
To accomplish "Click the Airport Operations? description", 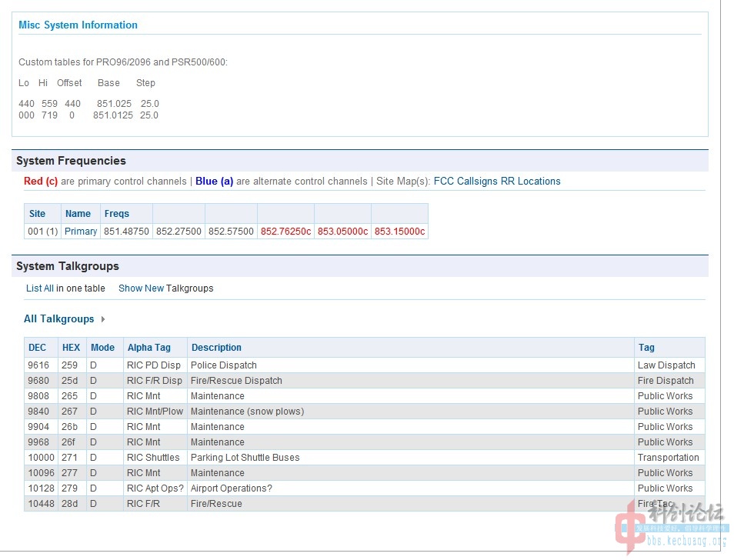I will click(232, 489).
